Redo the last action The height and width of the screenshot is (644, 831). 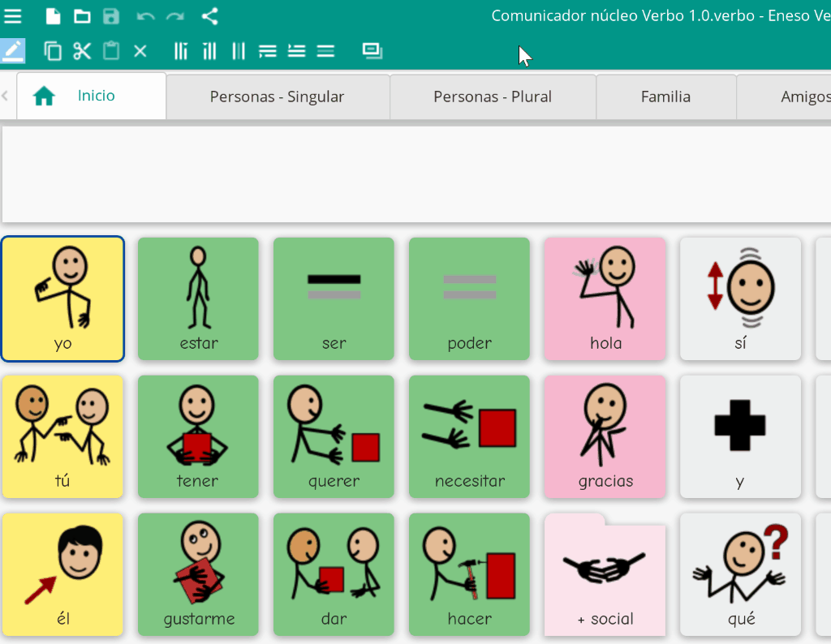pos(175,16)
